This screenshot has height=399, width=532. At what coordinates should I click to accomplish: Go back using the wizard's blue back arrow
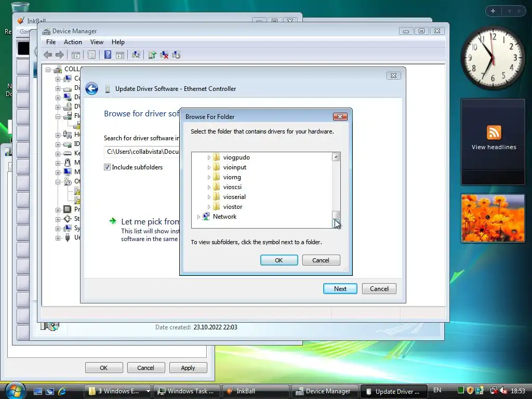click(91, 88)
